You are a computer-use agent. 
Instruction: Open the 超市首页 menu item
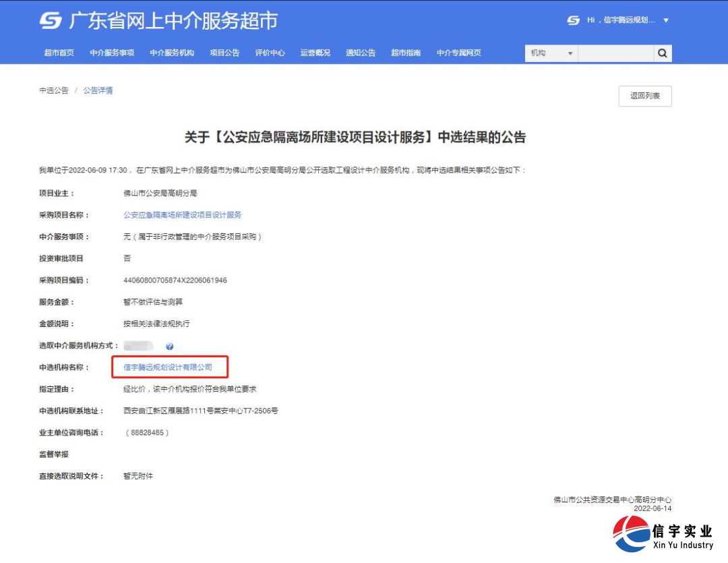tap(58, 53)
